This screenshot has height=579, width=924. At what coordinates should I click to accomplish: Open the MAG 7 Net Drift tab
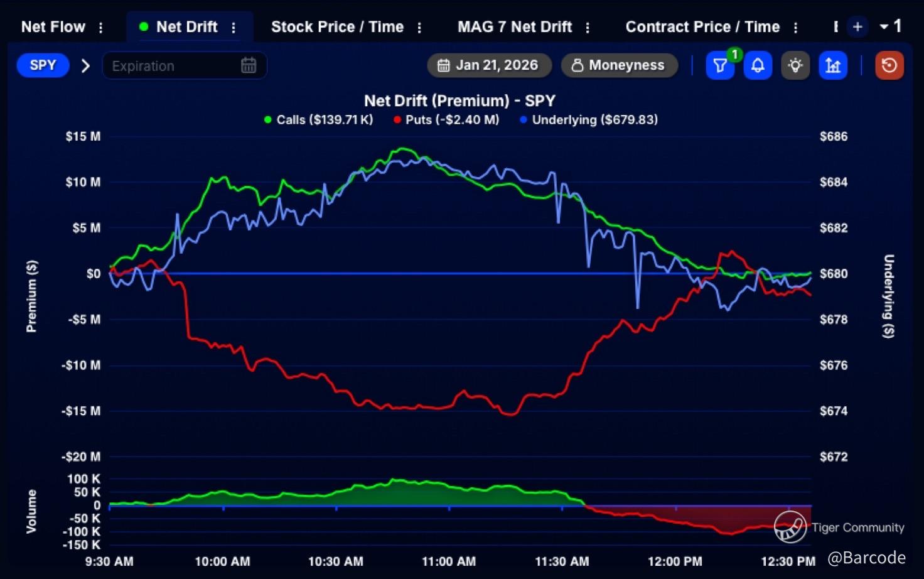(x=515, y=27)
